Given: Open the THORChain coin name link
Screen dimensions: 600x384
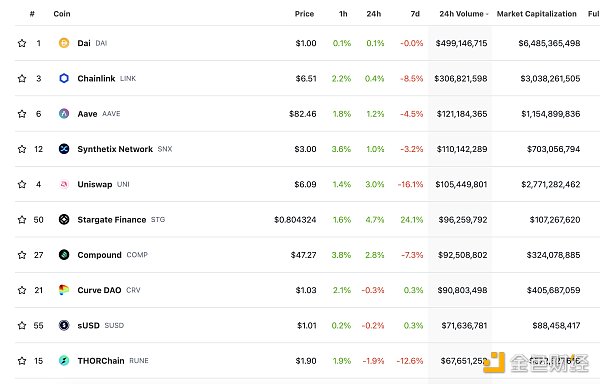Looking at the screenshot, I should pos(101,361).
